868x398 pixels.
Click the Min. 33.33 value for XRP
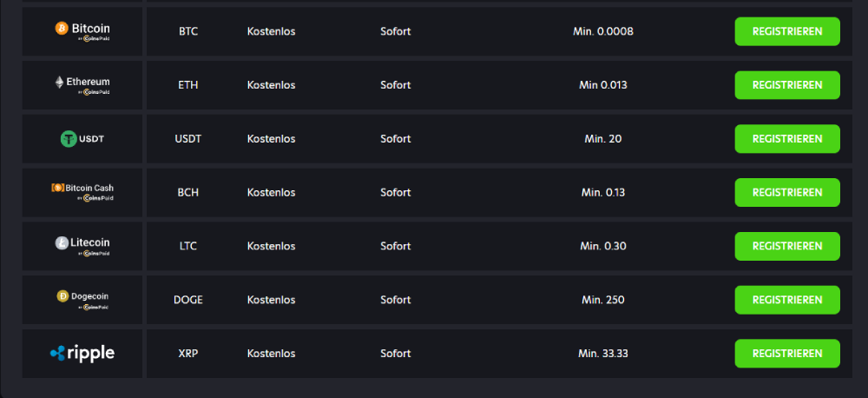point(603,353)
